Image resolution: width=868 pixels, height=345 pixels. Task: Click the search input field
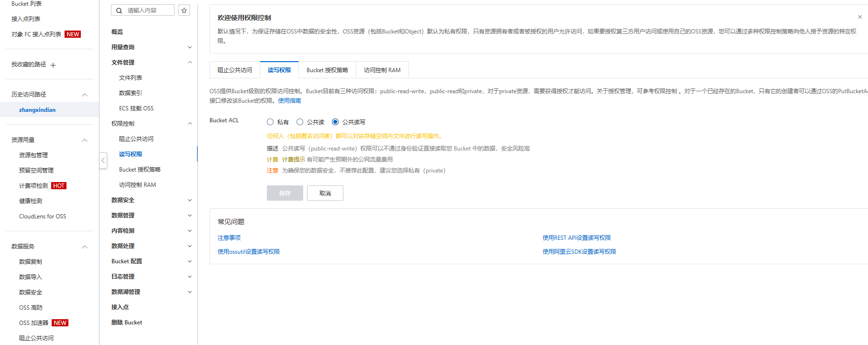148,11
